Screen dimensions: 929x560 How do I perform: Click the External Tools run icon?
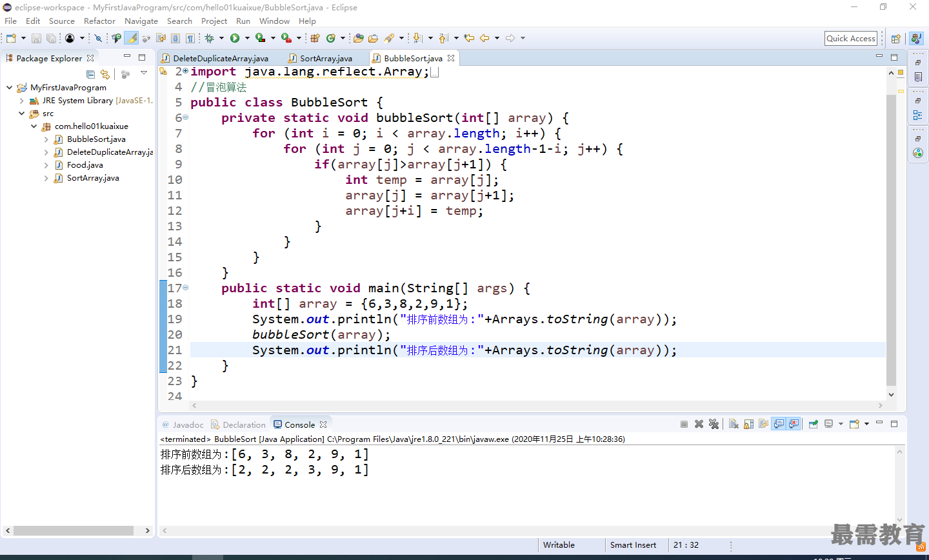coord(286,38)
